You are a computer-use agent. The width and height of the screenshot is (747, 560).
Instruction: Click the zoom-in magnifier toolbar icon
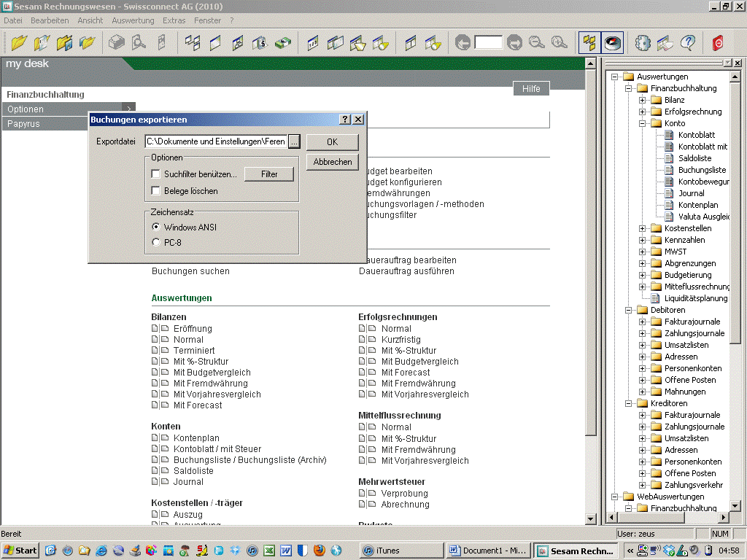point(559,43)
